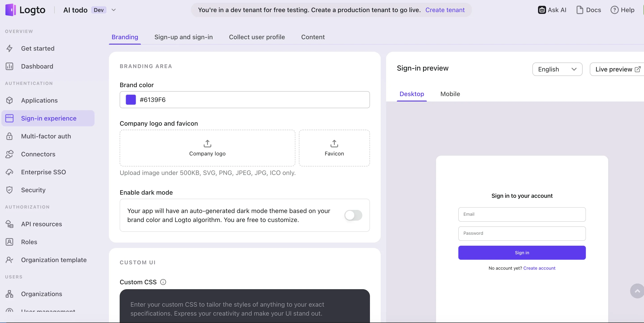Click the Custom CSS info icon
The image size is (644, 323).
163,282
